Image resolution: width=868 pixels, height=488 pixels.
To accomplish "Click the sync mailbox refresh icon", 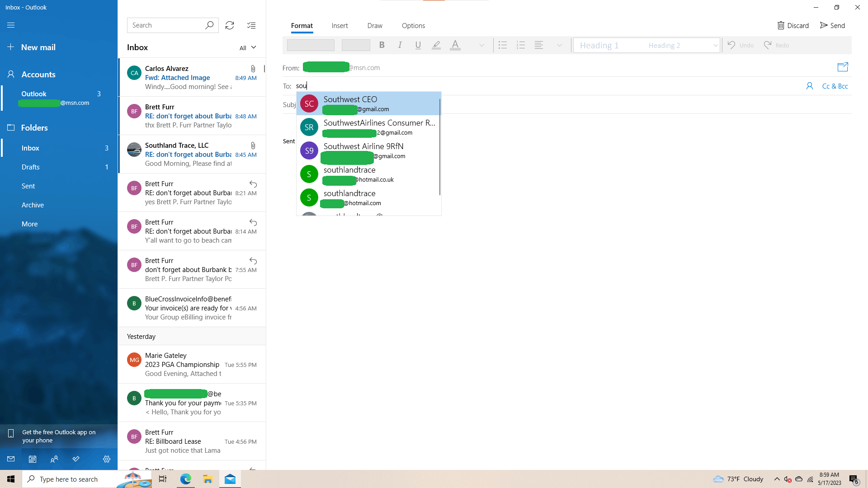I will tap(230, 25).
